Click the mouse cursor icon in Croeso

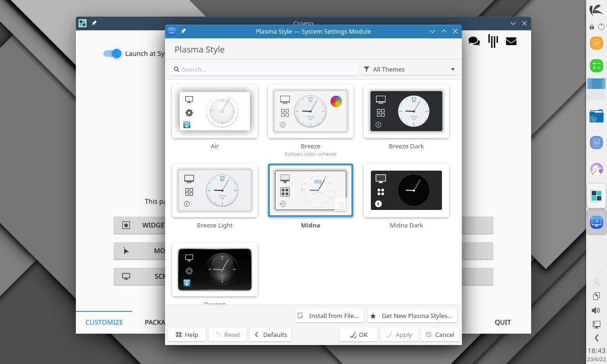point(126,251)
